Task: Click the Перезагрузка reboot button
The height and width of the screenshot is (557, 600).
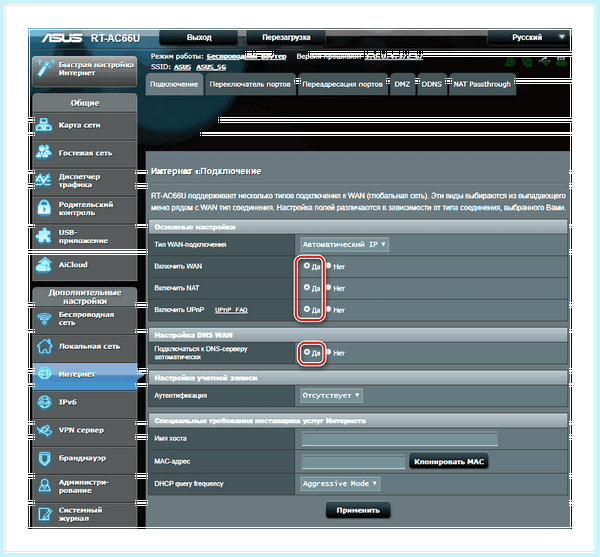Action: click(286, 37)
